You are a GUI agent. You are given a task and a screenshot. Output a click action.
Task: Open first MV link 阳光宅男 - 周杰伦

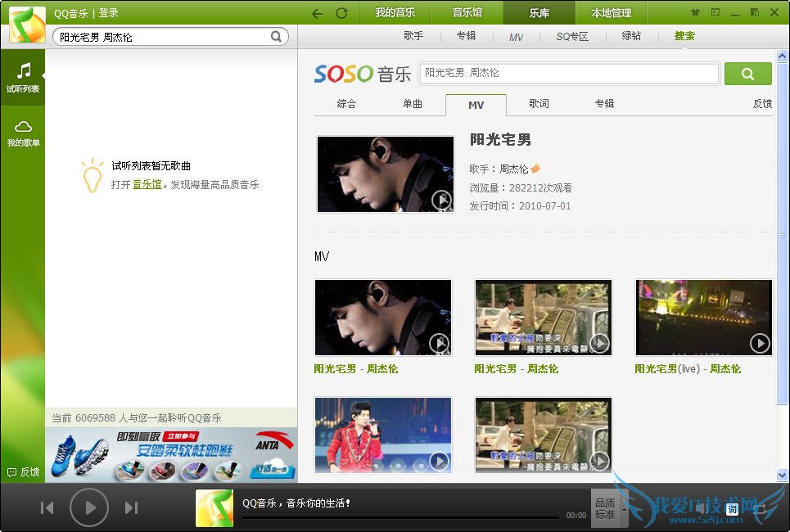point(355,369)
